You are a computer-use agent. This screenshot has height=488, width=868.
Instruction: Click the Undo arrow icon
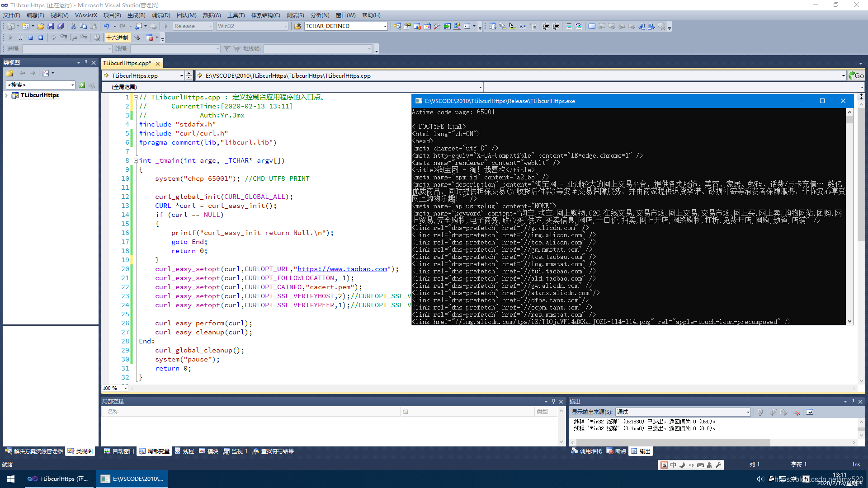(107, 27)
